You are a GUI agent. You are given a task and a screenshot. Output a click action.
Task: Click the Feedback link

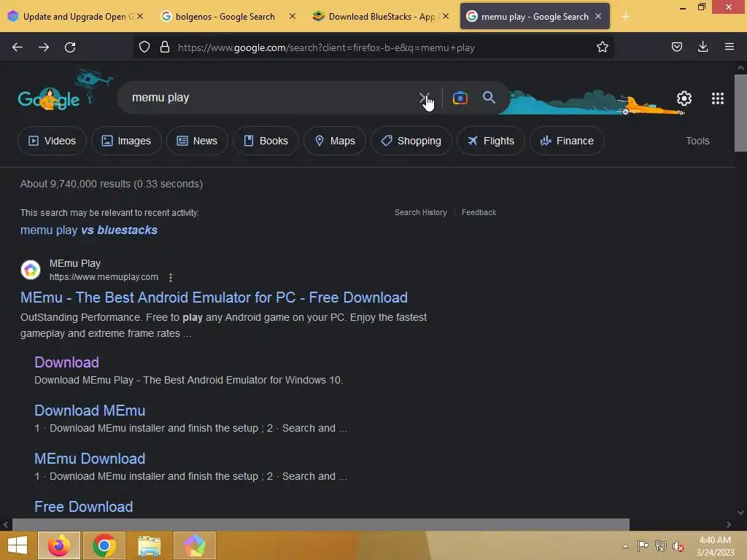tap(479, 212)
